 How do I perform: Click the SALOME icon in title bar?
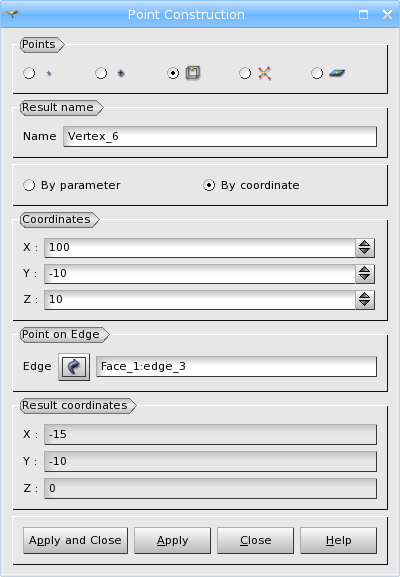(12, 14)
